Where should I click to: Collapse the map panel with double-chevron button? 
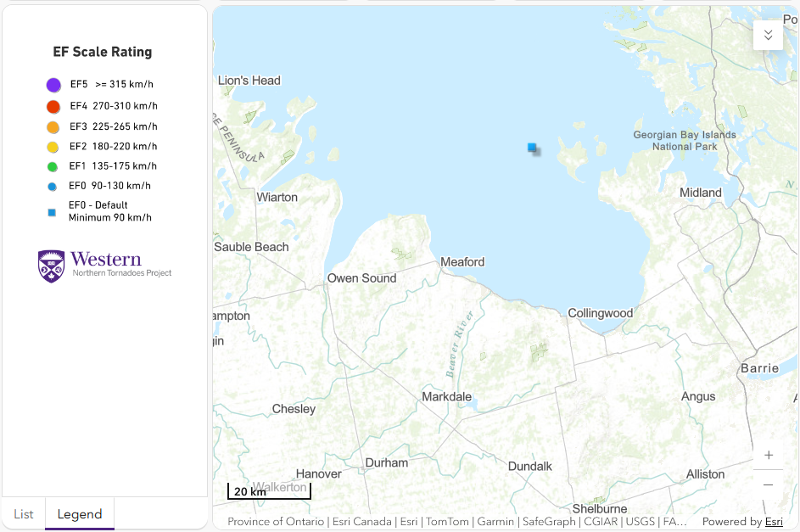[x=768, y=35]
